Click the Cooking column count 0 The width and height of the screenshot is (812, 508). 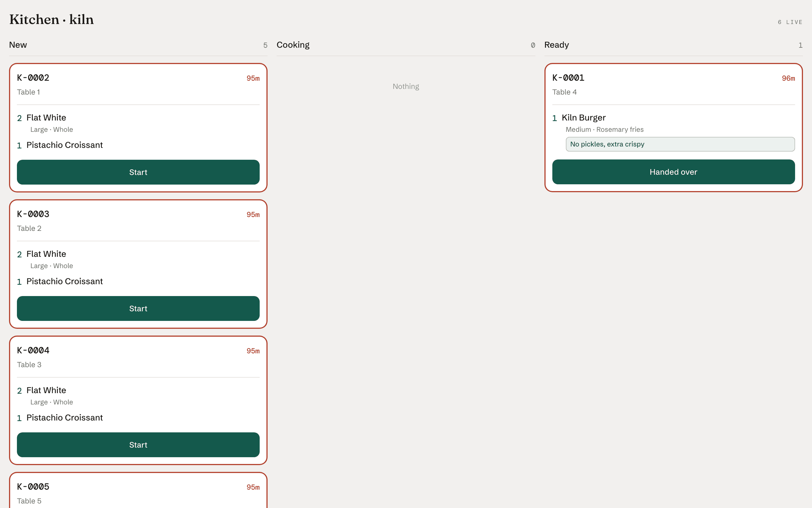(533, 45)
